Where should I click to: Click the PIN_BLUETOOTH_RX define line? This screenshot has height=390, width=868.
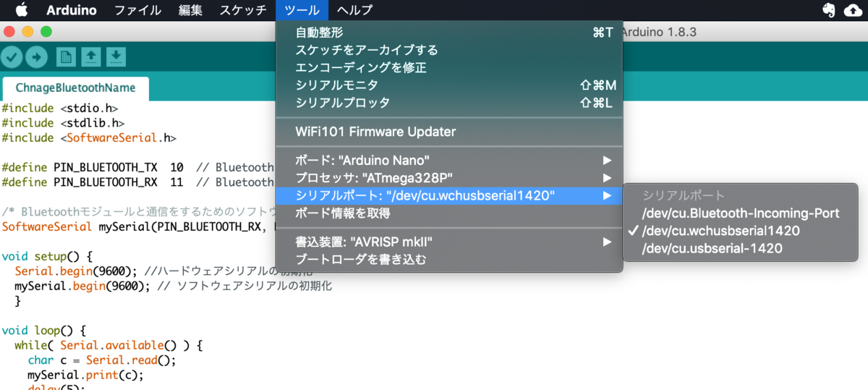pyautogui.click(x=138, y=182)
